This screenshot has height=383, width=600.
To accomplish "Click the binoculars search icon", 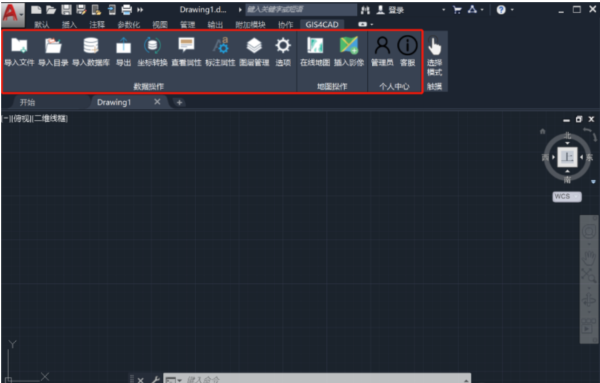I will tap(365, 10).
